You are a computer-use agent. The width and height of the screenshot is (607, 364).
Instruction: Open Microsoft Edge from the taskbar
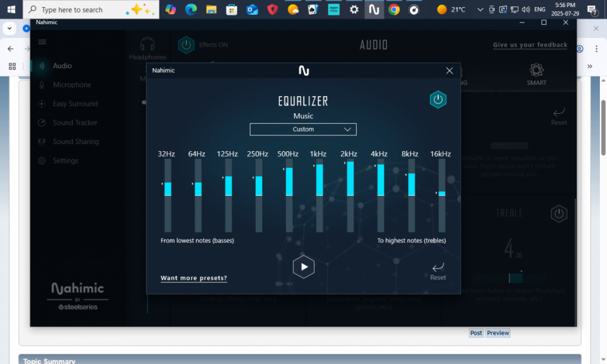tap(191, 9)
